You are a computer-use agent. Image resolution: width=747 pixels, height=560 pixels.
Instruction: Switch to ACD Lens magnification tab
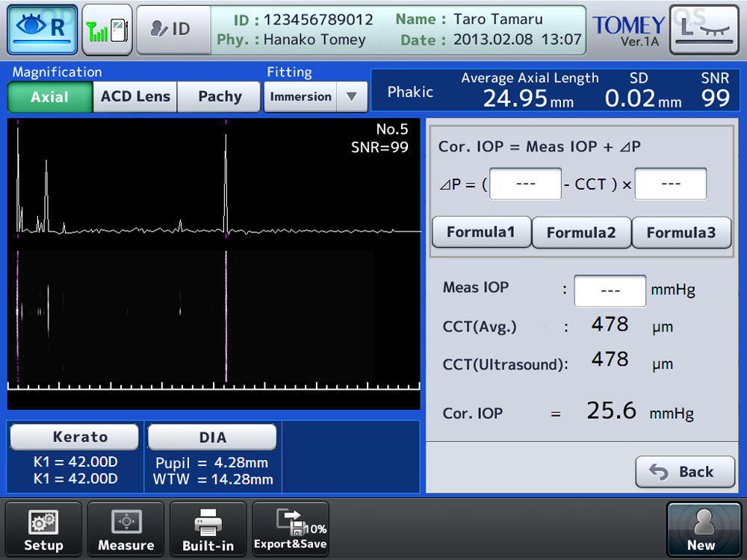135,96
